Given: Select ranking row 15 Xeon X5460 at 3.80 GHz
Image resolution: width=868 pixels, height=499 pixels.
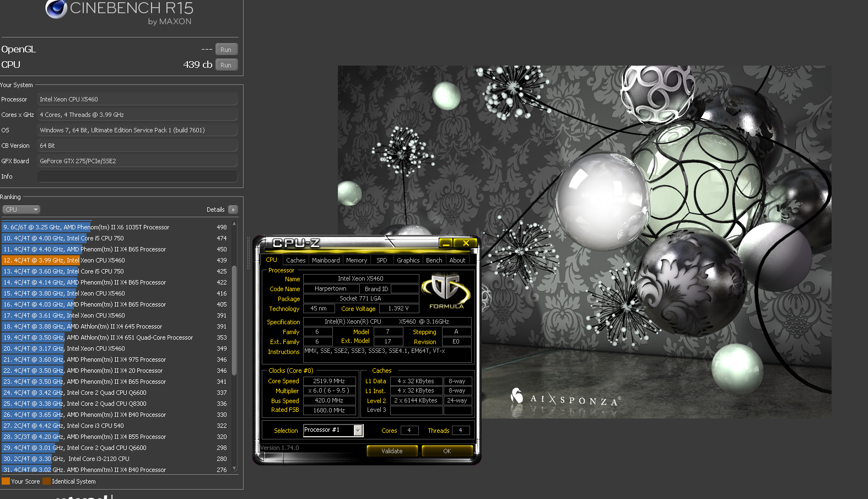Looking at the screenshot, I should pos(115,293).
